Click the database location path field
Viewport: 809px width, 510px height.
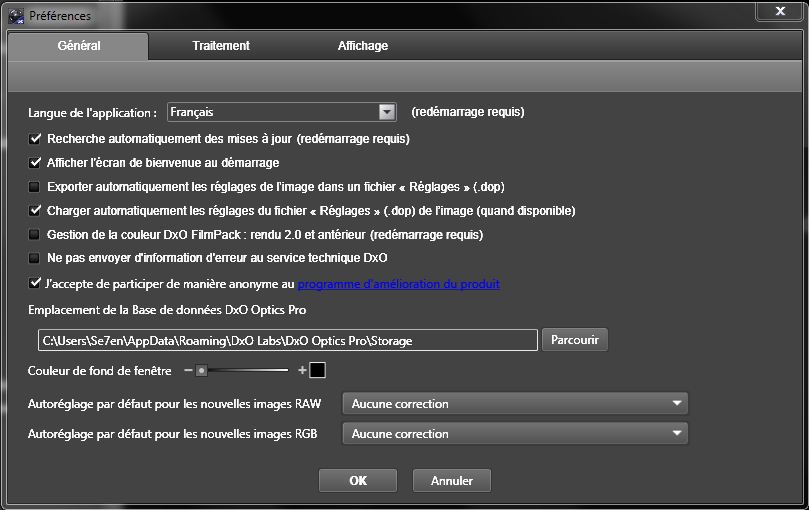pos(287,340)
